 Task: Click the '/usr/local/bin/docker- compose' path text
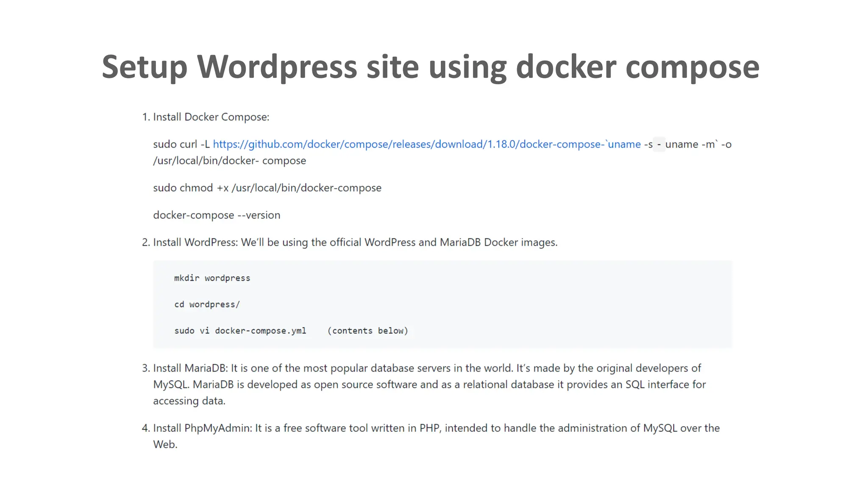tap(229, 161)
